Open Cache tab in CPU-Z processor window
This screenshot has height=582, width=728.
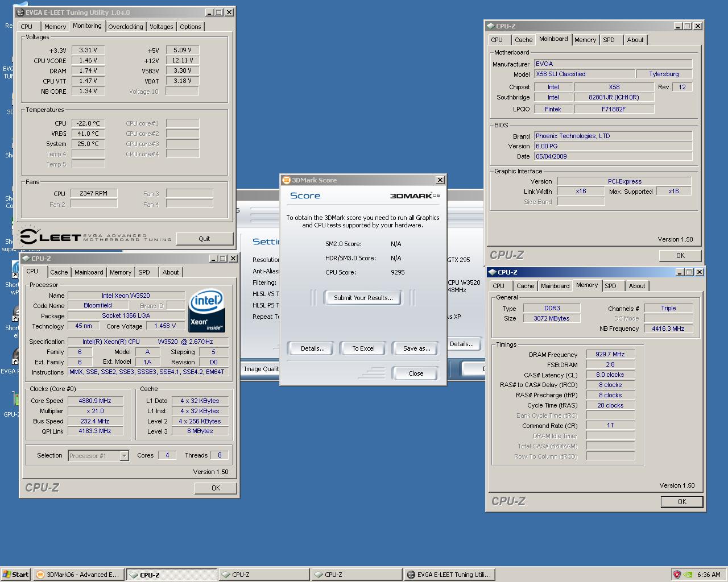(x=59, y=272)
